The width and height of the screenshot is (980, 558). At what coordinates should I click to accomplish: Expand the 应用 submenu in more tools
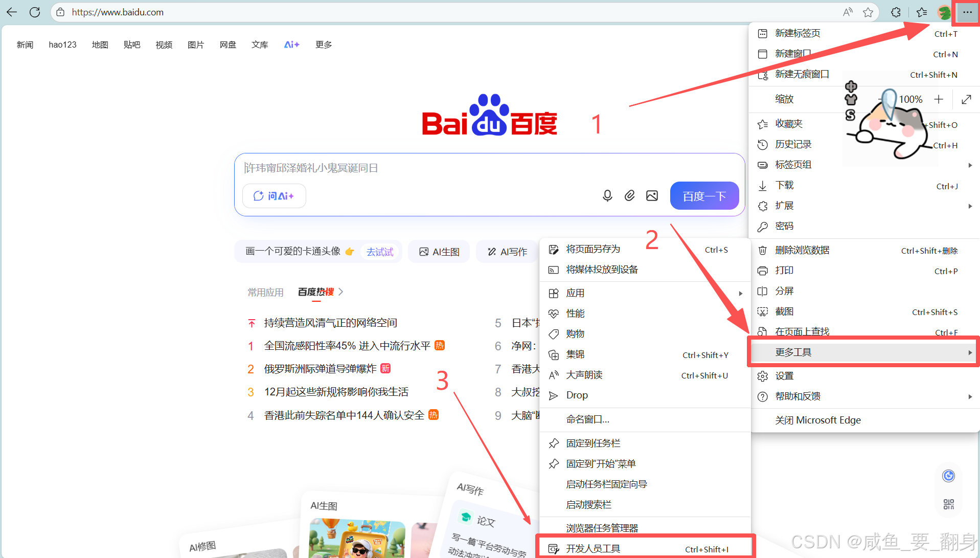(x=645, y=294)
